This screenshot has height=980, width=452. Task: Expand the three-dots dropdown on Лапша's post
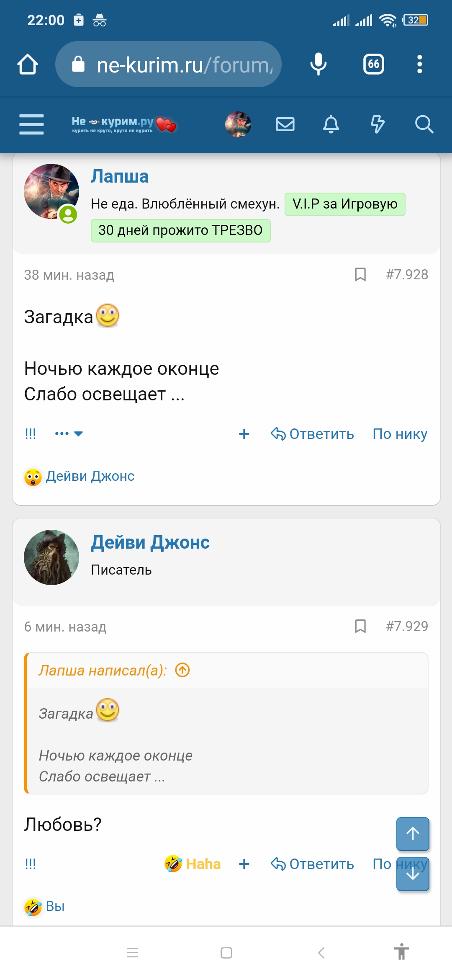point(69,434)
